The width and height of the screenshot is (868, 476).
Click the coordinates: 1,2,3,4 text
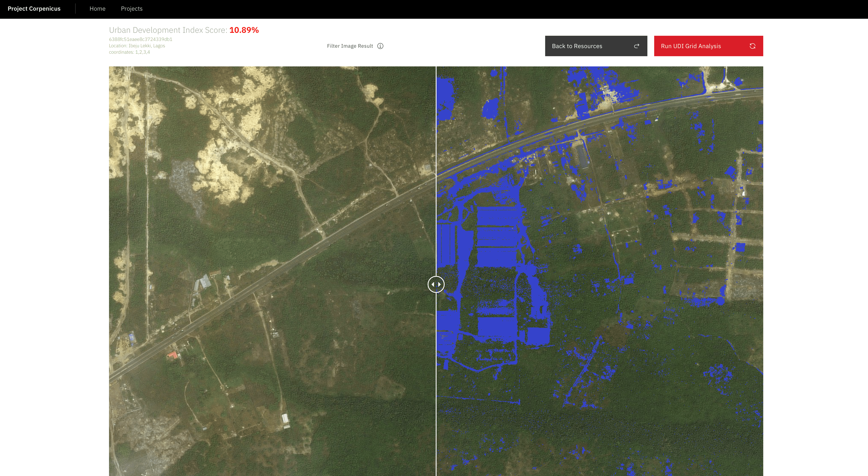[x=129, y=52]
